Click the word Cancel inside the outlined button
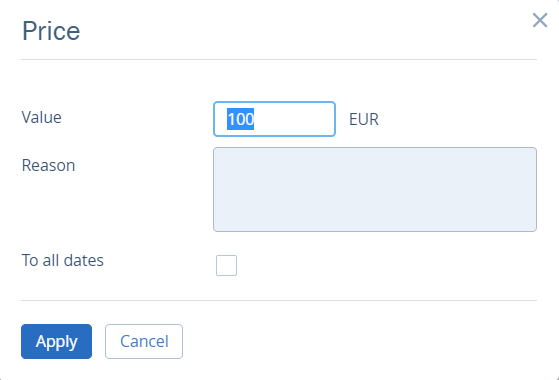Image resolution: width=559 pixels, height=380 pixels. point(144,341)
